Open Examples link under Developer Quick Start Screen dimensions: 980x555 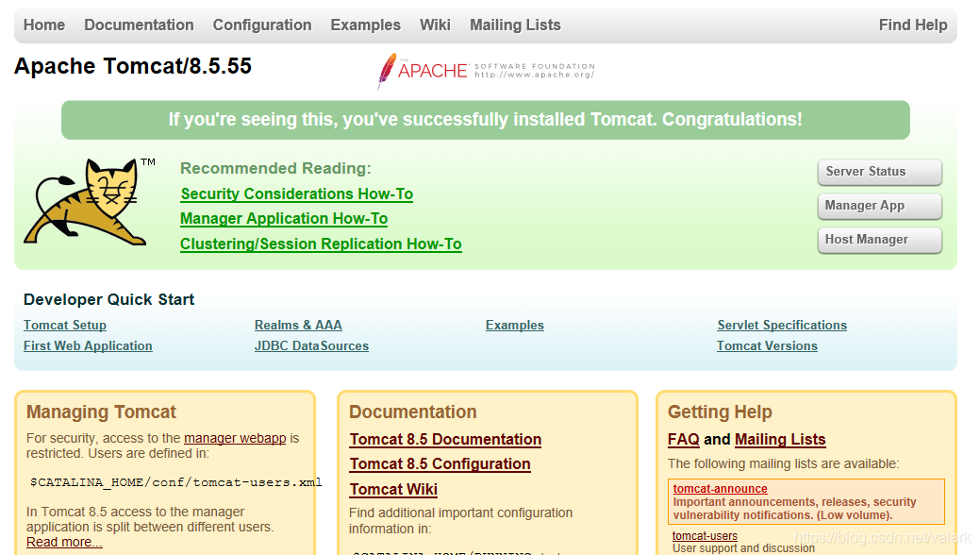coord(515,326)
